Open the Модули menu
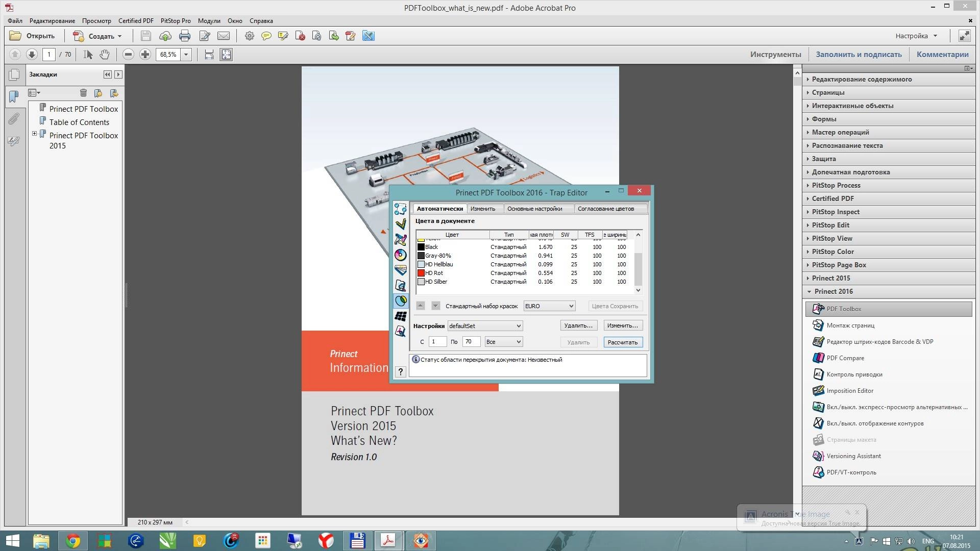The image size is (980, 551). point(209,21)
